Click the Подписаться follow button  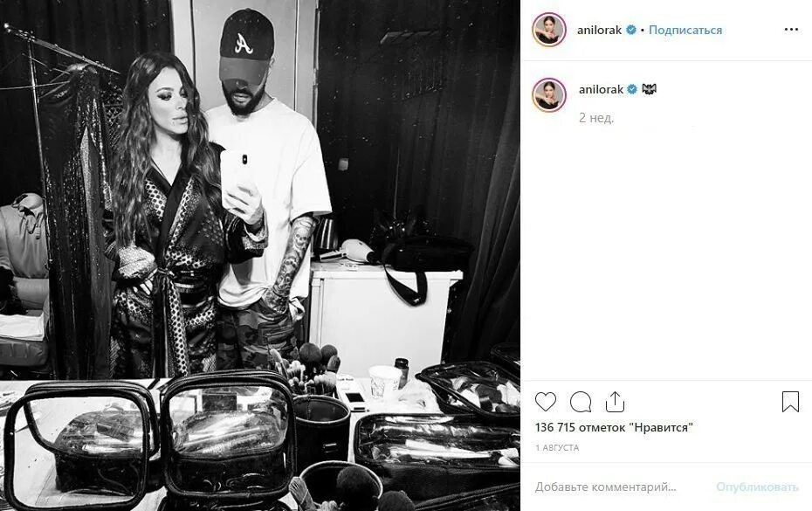coord(685,30)
